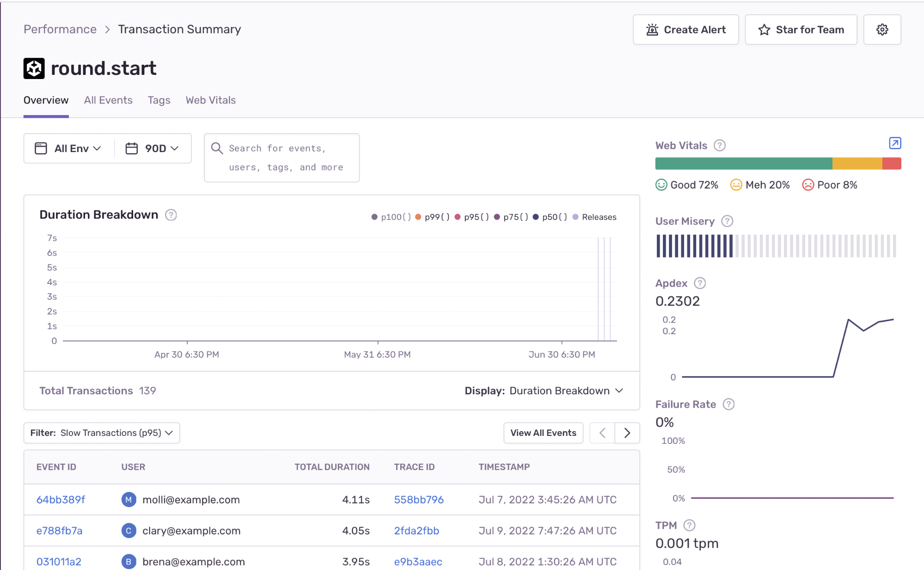This screenshot has height=570, width=924.
Task: Click the TPM help icon
Action: (689, 526)
